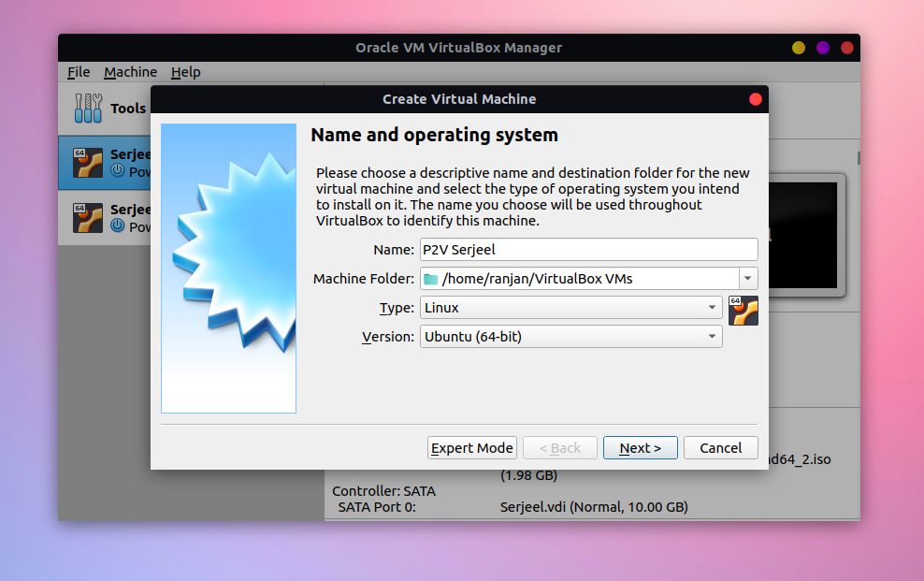924x581 pixels.
Task: Cancel the Create Virtual Machine dialog
Action: pyautogui.click(x=721, y=448)
